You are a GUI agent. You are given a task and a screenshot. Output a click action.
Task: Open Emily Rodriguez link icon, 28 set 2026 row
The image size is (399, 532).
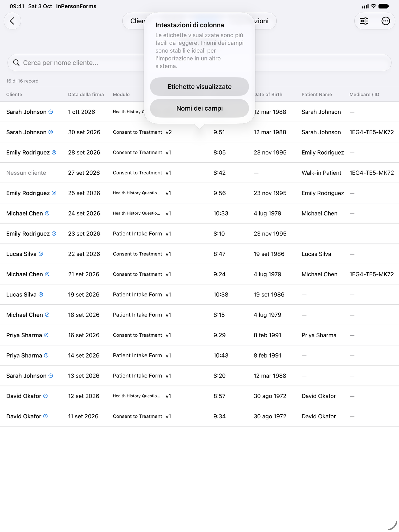click(x=54, y=152)
